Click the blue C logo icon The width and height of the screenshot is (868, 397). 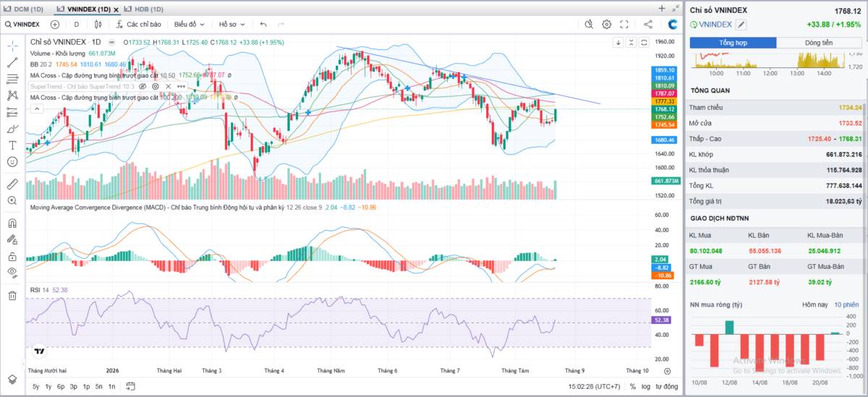(x=673, y=24)
